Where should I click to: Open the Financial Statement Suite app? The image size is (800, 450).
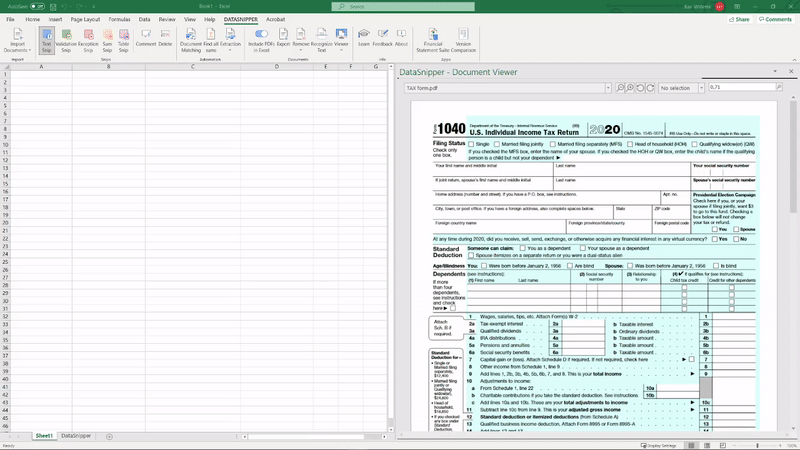coord(433,40)
